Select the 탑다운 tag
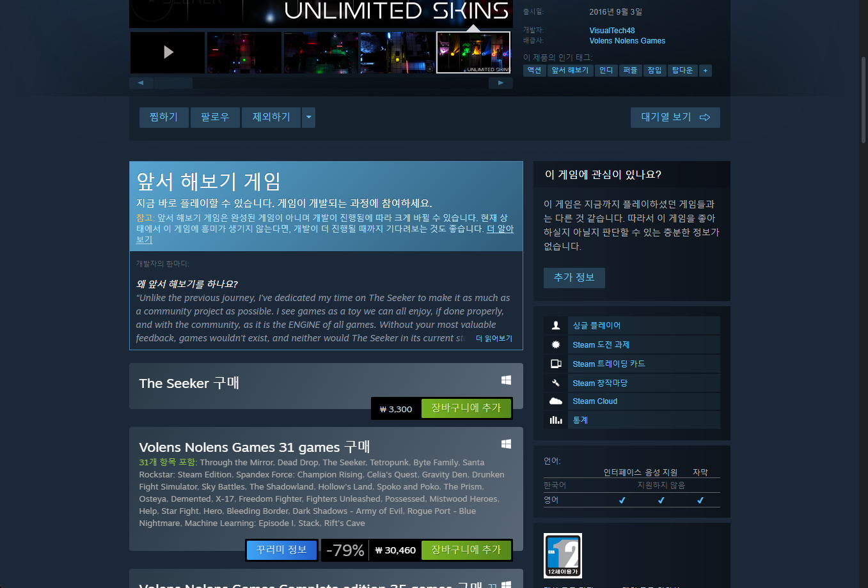The height and width of the screenshot is (588, 868). pos(683,70)
